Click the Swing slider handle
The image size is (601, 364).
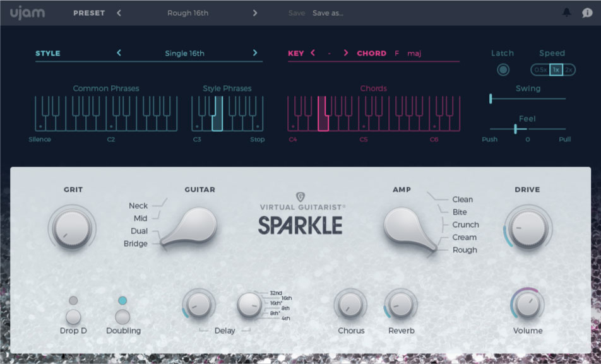point(491,99)
